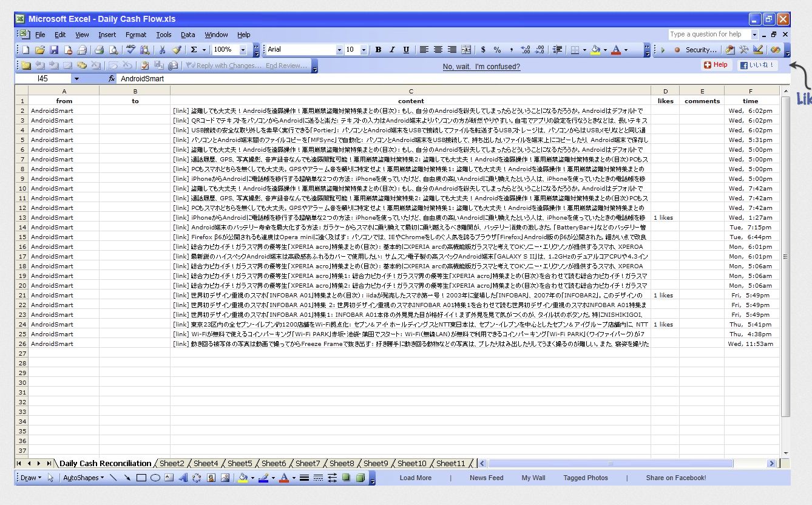This screenshot has width=812, height=505.
Task: Insert WordArt from the drawing toolbar
Action: [183, 478]
